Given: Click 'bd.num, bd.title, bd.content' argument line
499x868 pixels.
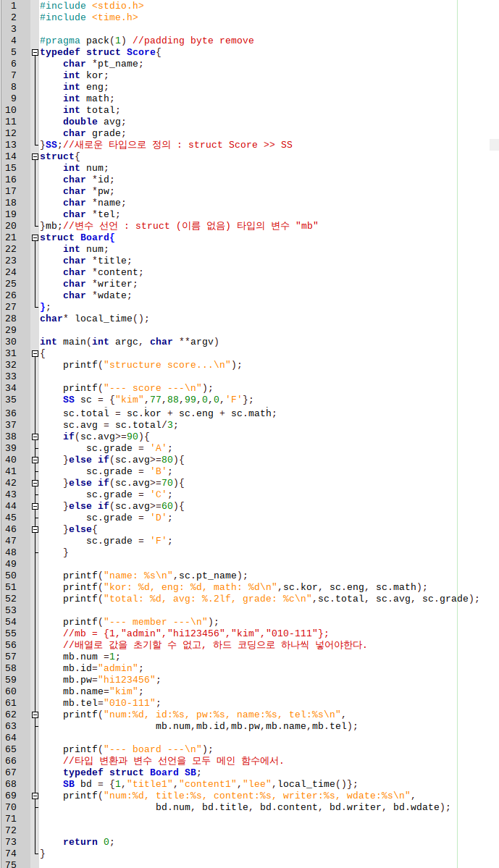Looking at the screenshot, I should click(x=303, y=808).
